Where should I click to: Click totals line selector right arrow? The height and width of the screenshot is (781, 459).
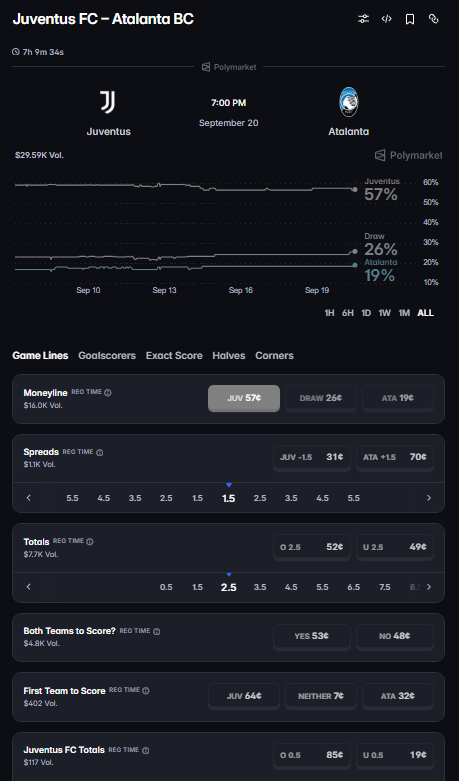429,587
